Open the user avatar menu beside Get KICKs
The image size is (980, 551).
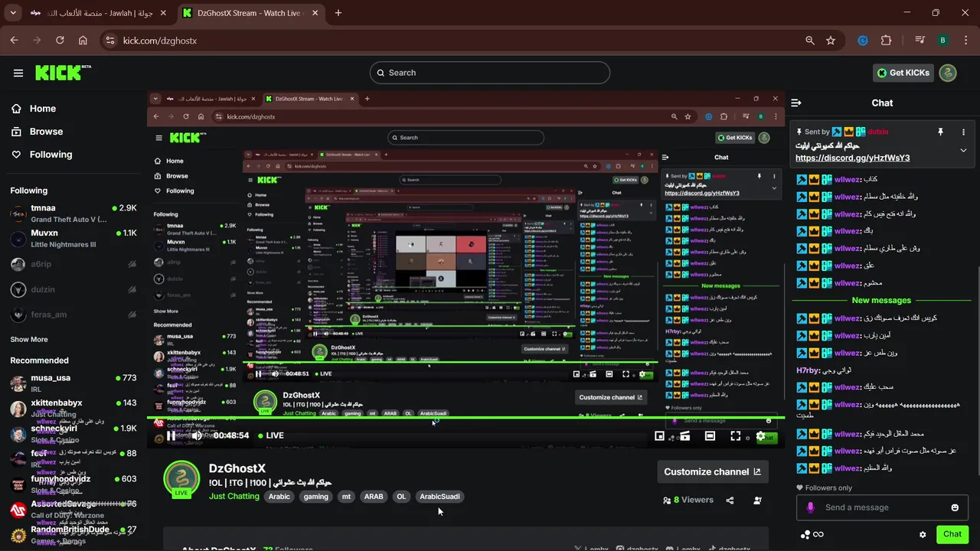[x=948, y=73]
